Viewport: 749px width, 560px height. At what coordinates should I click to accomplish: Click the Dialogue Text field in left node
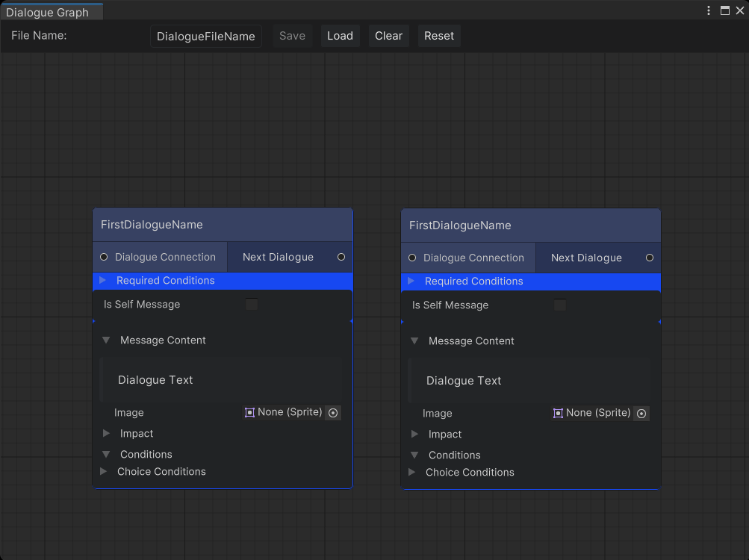pyautogui.click(x=221, y=380)
